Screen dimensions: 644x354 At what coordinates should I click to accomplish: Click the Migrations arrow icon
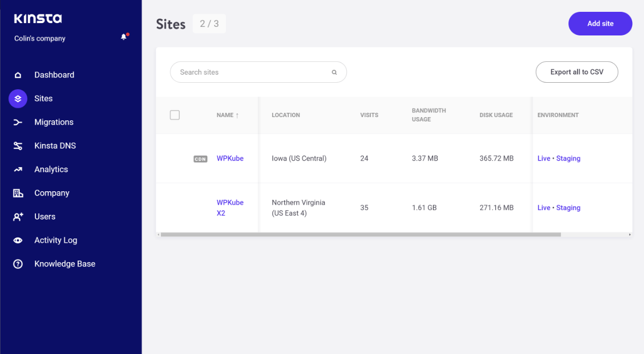pos(18,122)
